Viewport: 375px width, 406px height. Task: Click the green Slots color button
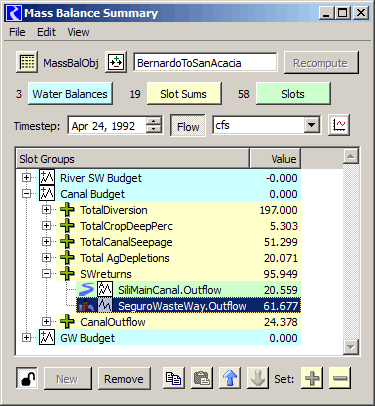(293, 94)
